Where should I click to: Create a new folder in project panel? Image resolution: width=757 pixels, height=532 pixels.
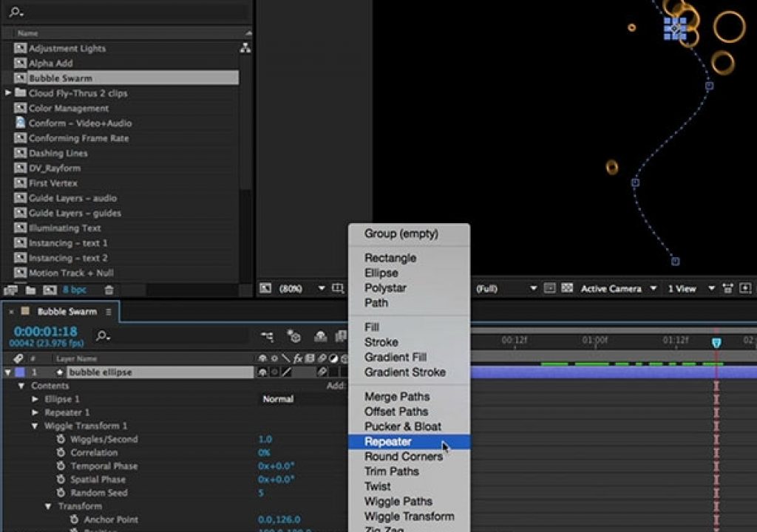click(x=30, y=290)
